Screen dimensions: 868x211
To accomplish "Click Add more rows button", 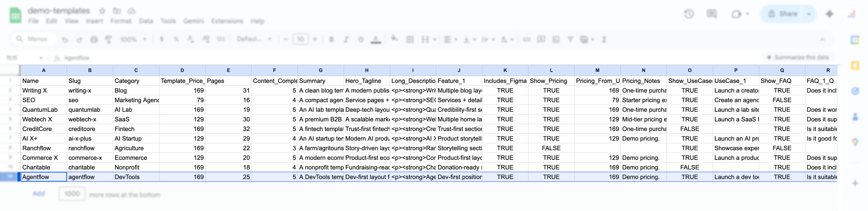I will coord(39,193).
